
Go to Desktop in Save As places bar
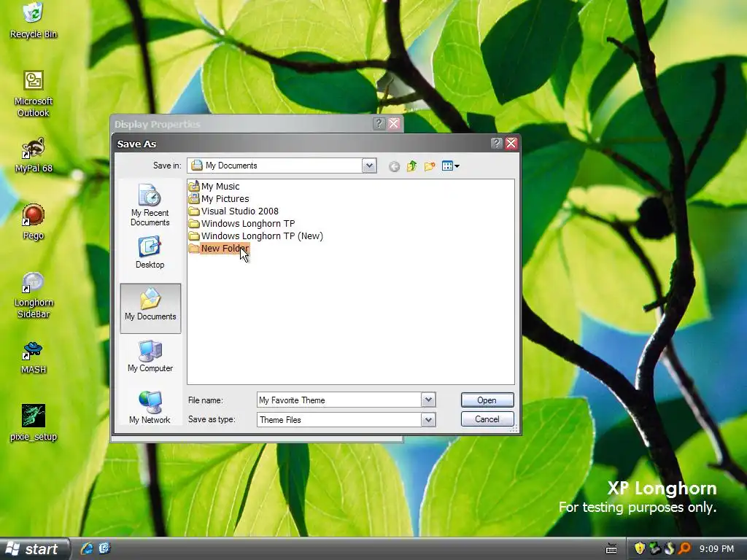[x=150, y=253]
